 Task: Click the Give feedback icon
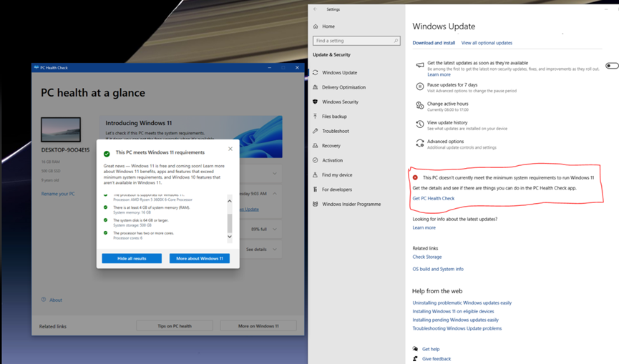click(415, 358)
